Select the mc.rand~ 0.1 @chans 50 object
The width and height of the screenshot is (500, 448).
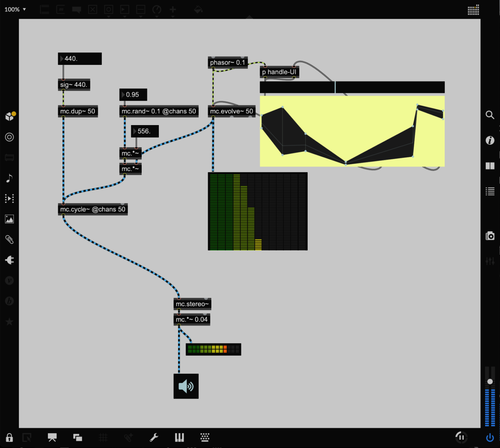159,111
